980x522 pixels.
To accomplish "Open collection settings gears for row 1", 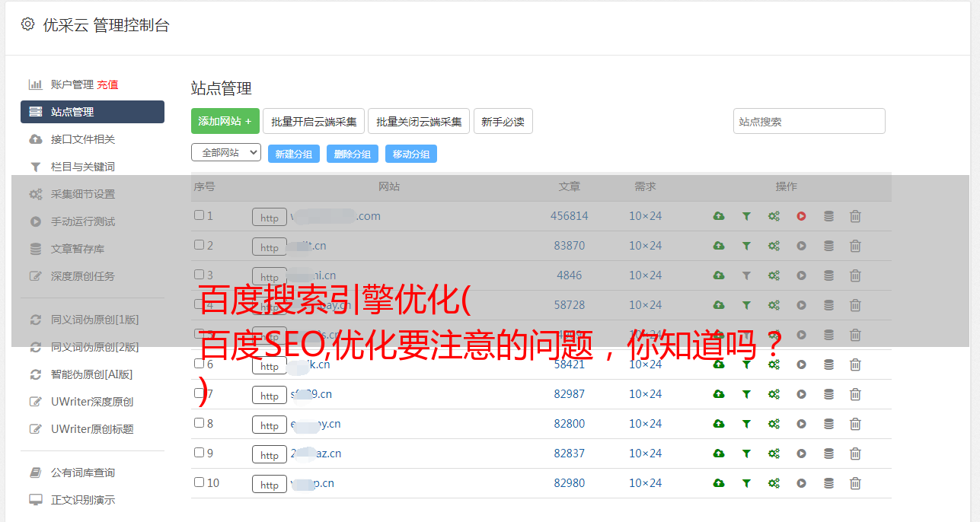I will click(774, 216).
